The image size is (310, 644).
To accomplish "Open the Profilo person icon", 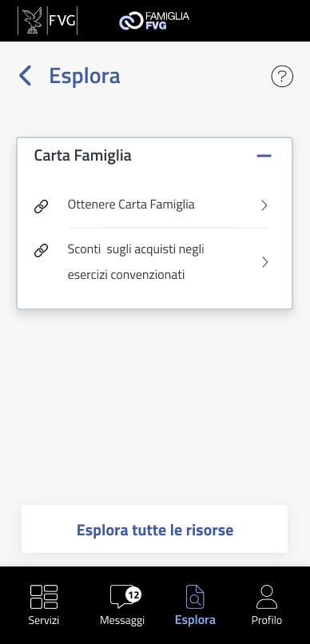I will [x=267, y=597].
